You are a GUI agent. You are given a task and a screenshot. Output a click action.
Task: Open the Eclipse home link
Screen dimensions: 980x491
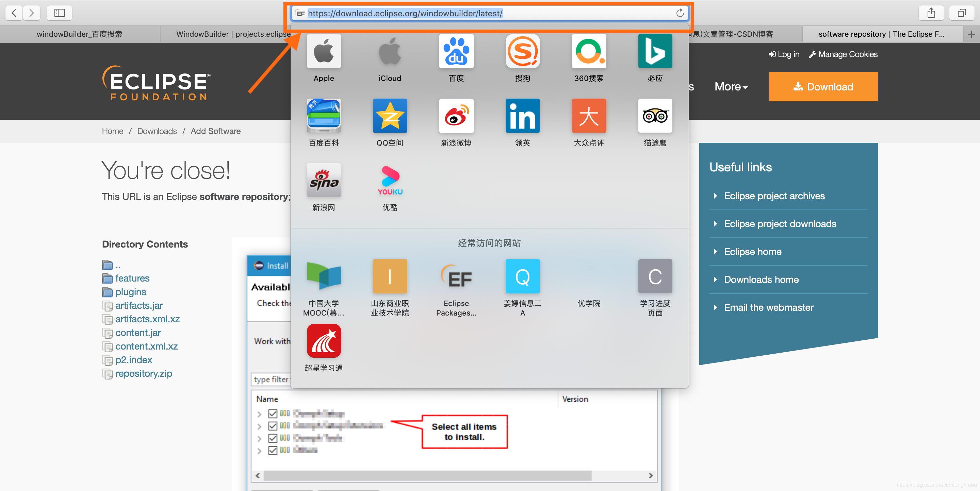tap(752, 252)
